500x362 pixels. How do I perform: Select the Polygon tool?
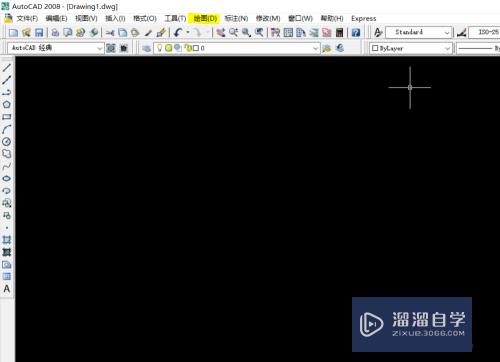coord(7,105)
